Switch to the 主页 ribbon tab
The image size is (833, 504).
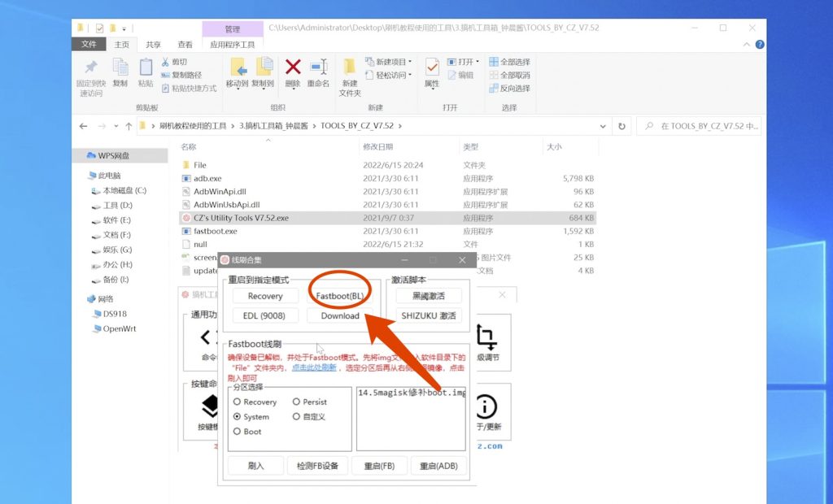coord(122,45)
